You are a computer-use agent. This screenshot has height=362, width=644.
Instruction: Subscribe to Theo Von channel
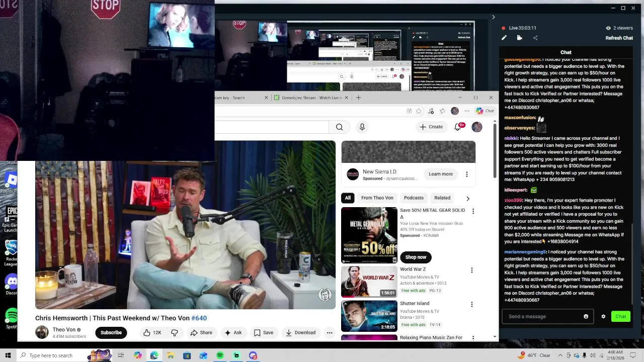(111, 332)
